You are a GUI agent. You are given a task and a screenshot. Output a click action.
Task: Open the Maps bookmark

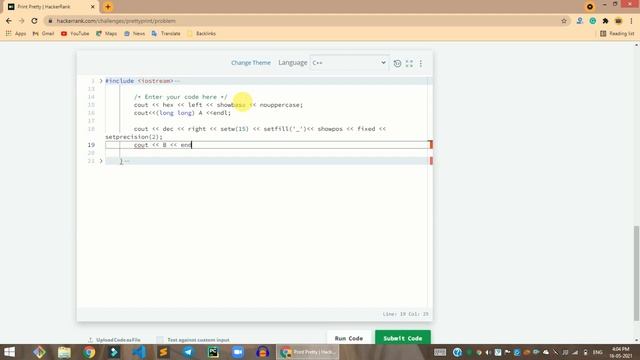click(106, 33)
